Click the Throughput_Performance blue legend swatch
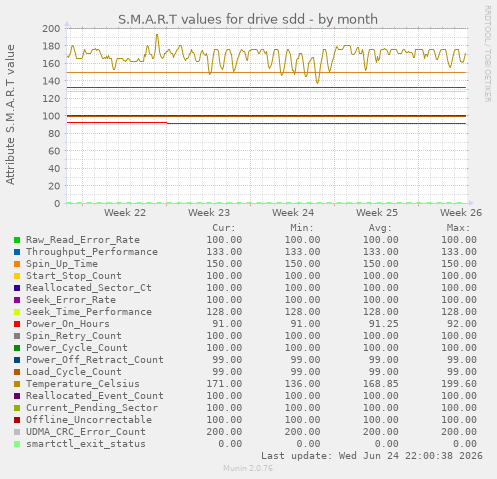The height and width of the screenshot is (479, 497). click(x=17, y=252)
